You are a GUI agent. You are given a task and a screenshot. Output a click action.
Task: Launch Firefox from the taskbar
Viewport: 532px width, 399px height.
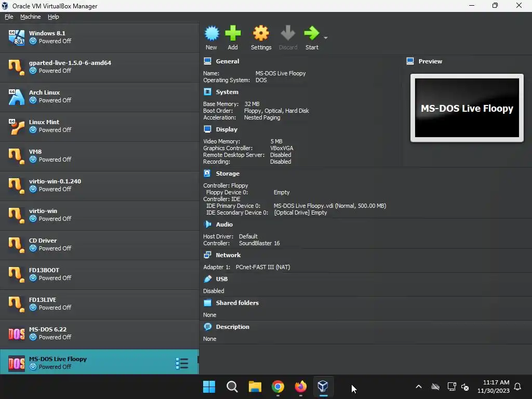(x=301, y=387)
